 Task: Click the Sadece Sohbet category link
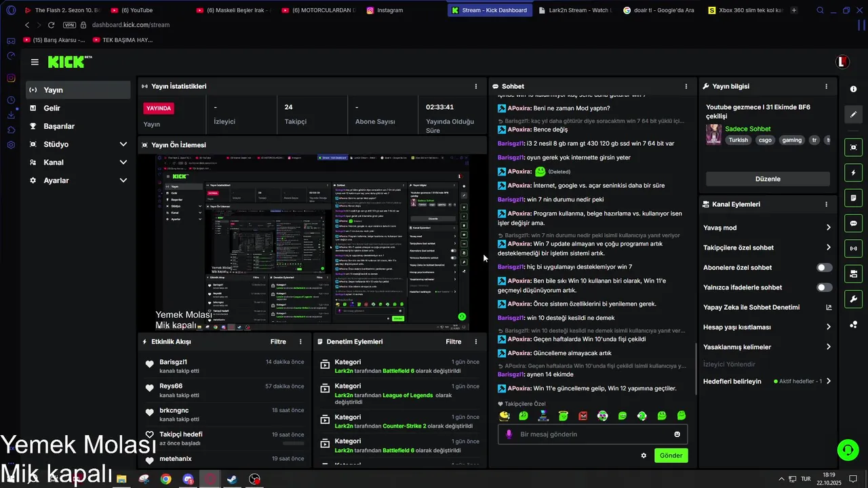click(x=748, y=129)
